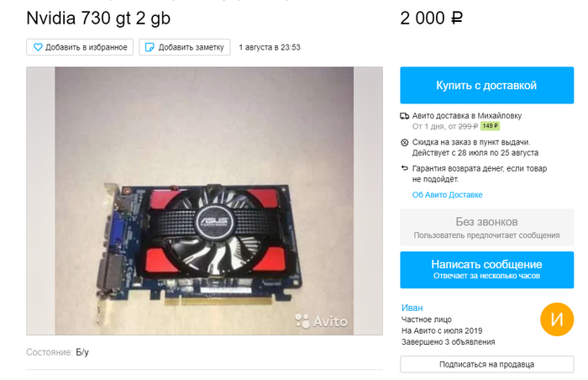Screen dimensions: 588x380
Task: Click the note icon beside Добавить заметку
Action: (150, 47)
